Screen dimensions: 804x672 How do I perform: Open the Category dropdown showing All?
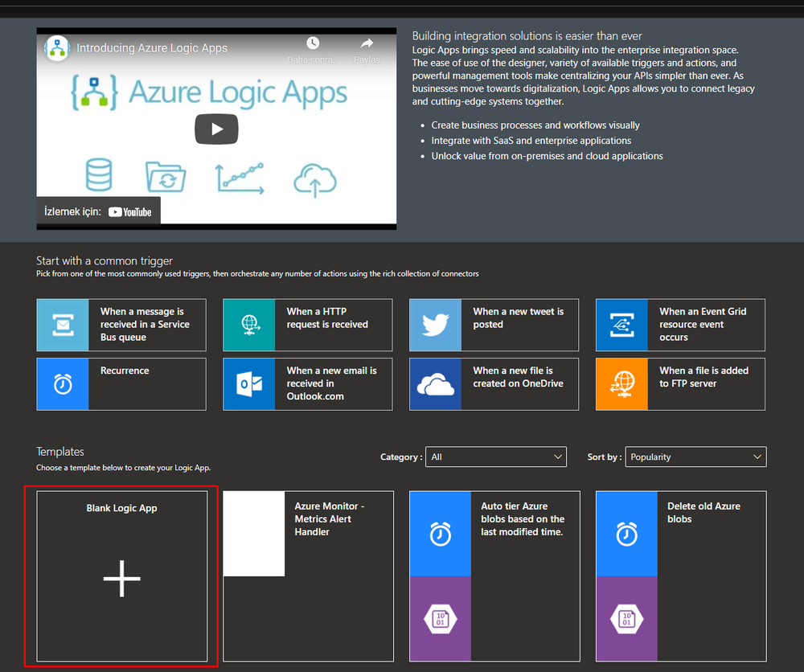tap(496, 457)
